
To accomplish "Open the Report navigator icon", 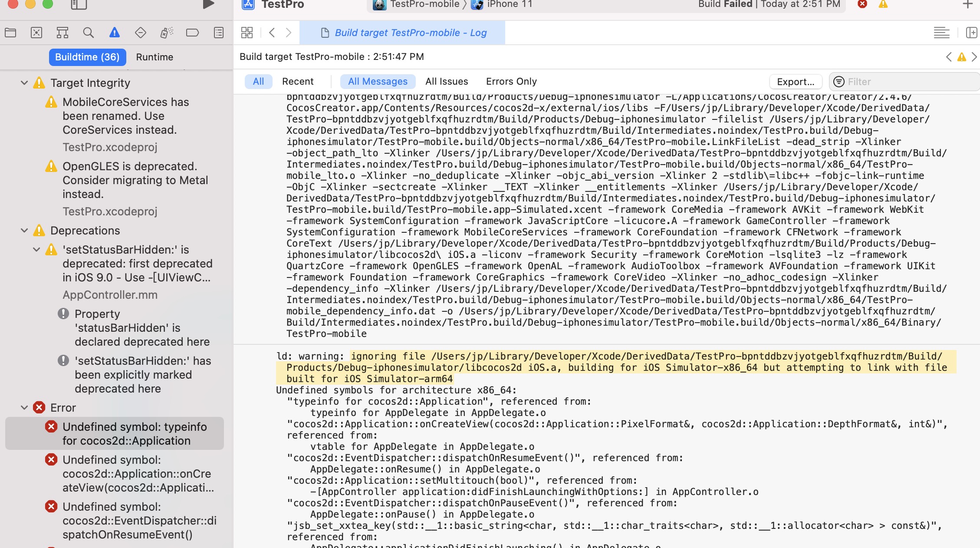I will [219, 33].
